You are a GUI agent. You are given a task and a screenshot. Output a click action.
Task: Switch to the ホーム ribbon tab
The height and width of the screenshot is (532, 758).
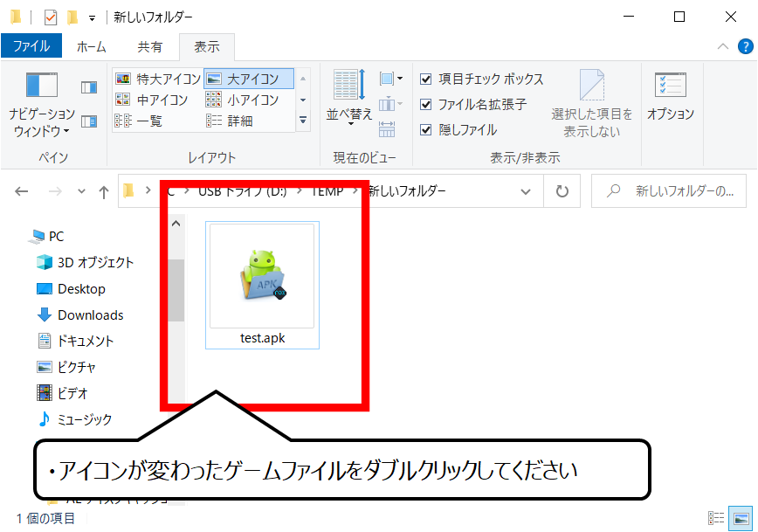[x=92, y=46]
